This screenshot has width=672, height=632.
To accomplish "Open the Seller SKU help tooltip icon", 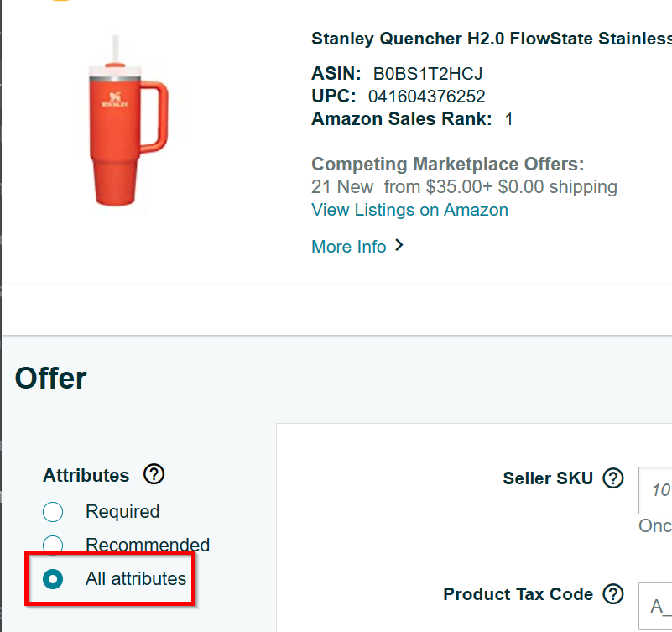I will click(x=614, y=478).
